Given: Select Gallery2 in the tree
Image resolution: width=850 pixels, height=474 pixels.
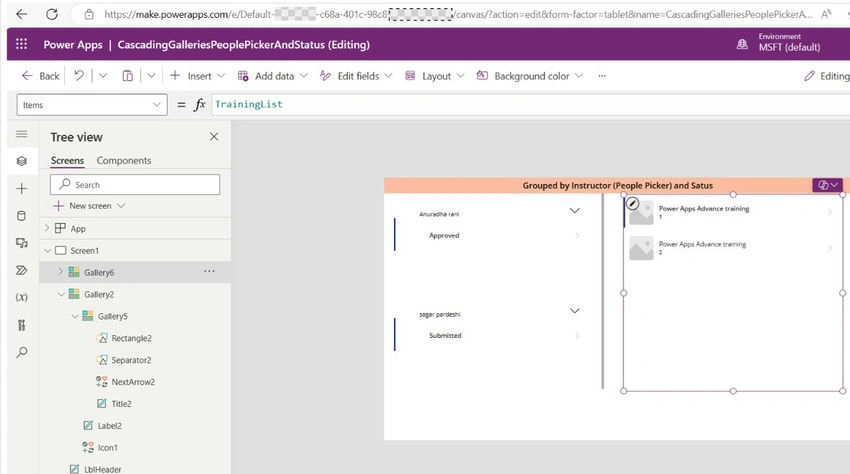Looking at the screenshot, I should point(99,294).
